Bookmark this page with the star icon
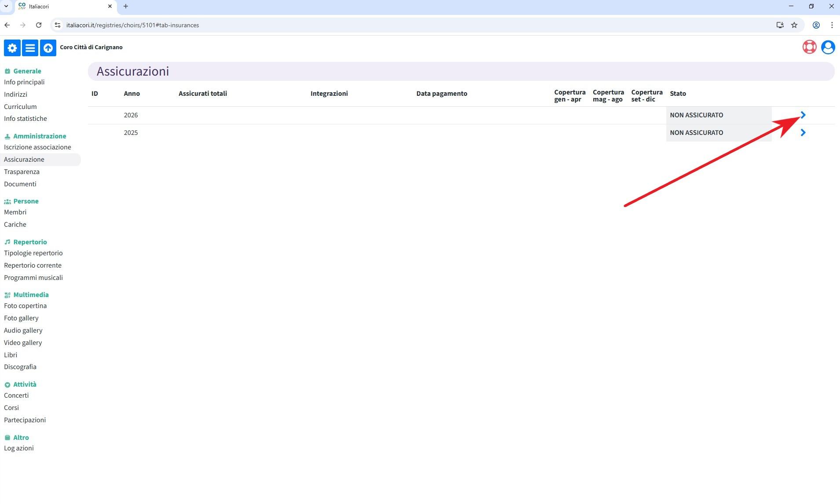 click(794, 25)
